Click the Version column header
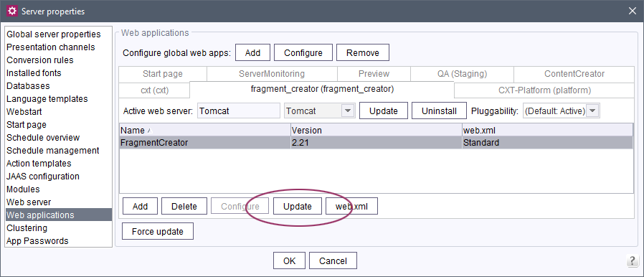This screenshot has height=277, width=644. tap(376, 131)
